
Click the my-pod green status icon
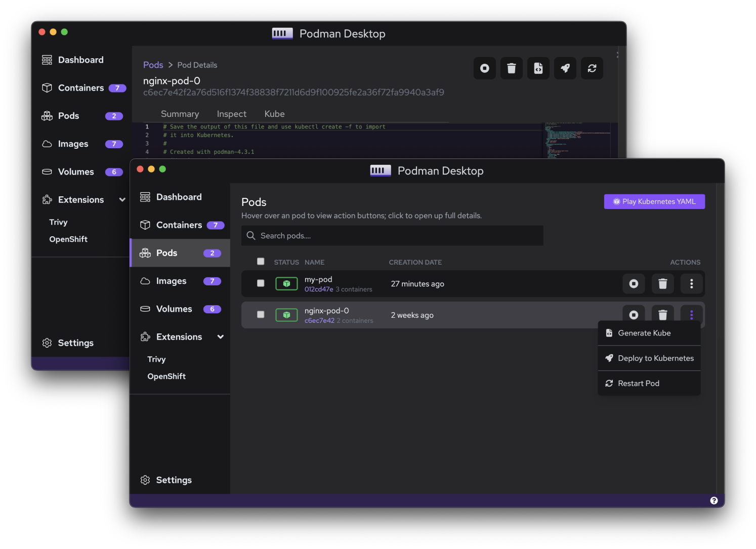pos(286,284)
